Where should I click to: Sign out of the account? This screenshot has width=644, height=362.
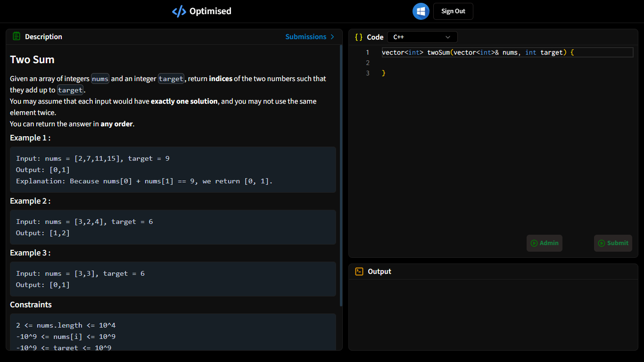tap(453, 11)
